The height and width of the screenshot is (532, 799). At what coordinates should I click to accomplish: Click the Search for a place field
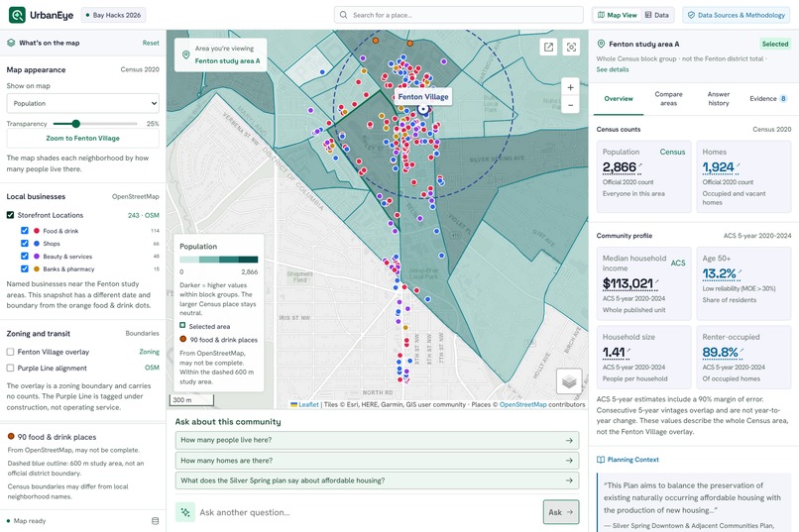coord(459,15)
